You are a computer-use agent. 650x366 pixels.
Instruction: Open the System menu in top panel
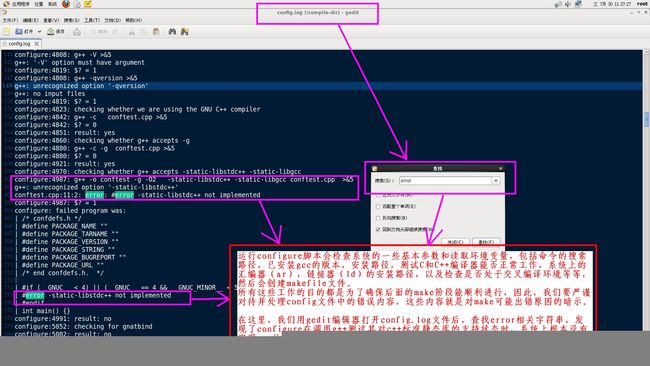point(52,4)
